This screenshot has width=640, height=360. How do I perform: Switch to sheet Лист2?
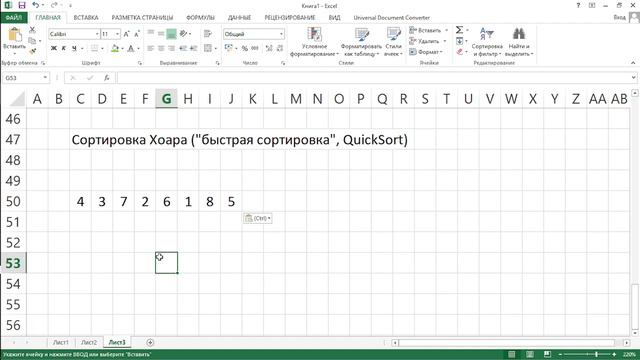click(x=89, y=342)
